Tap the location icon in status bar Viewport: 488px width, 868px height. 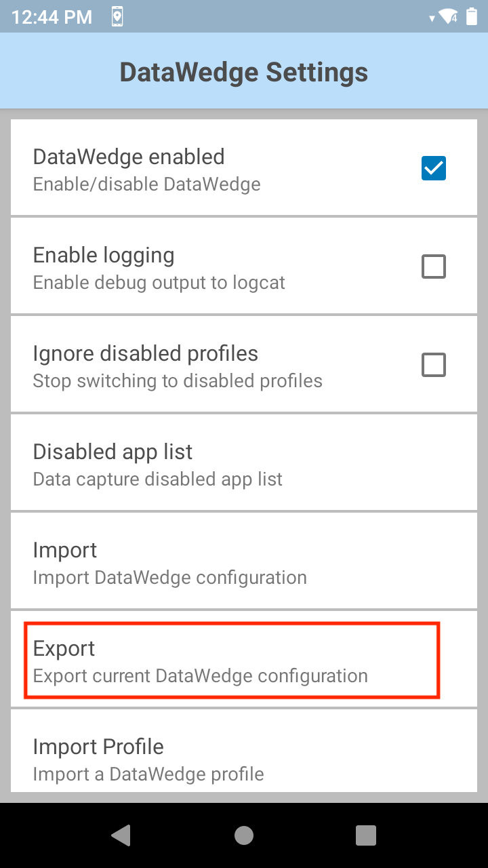click(117, 17)
